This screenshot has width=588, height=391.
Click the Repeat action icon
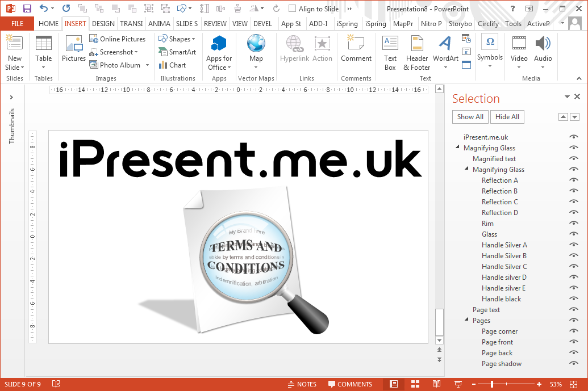[66, 9]
